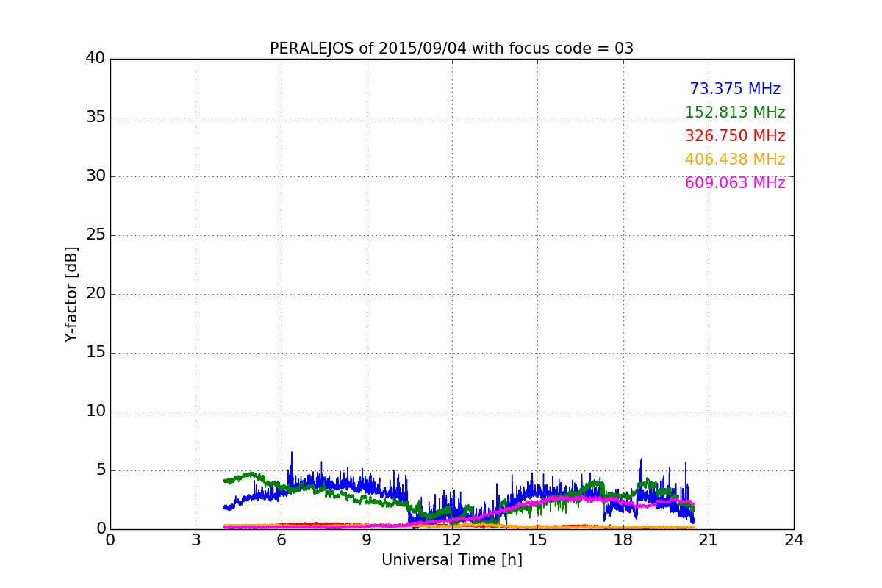Click the y-axis tick label 40
Viewport: 882px width, 588px height.
tap(96, 59)
